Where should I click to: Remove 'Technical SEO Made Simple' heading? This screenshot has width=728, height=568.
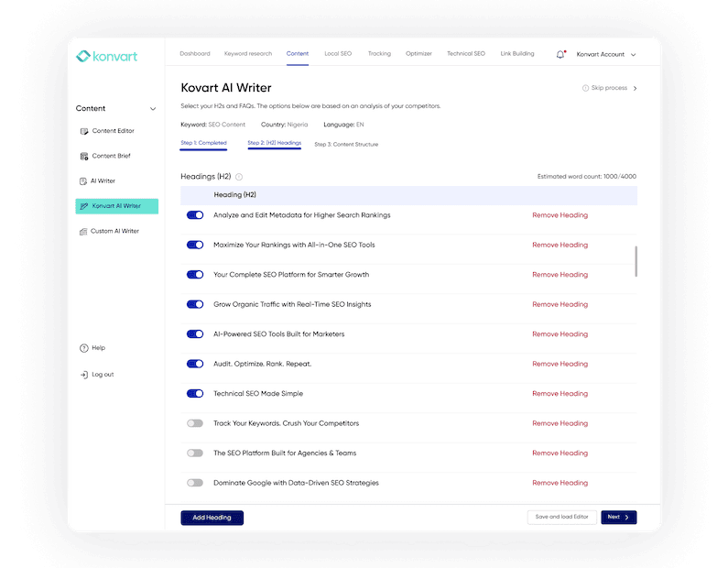click(560, 393)
